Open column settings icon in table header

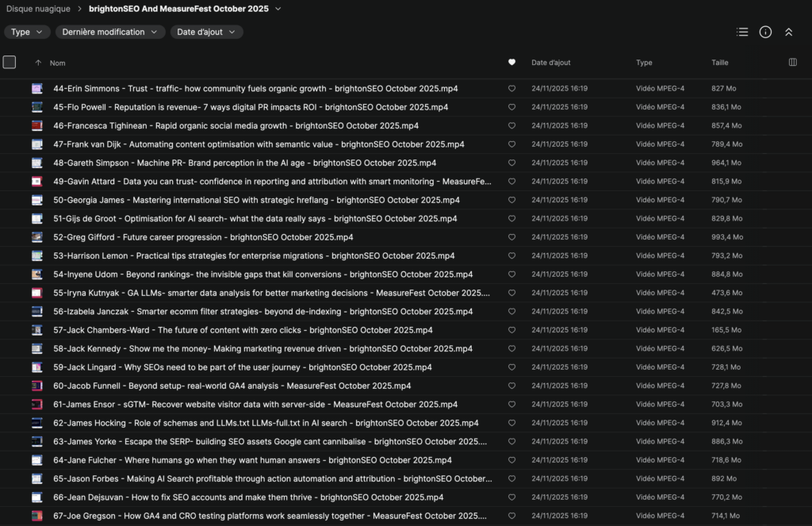click(792, 63)
